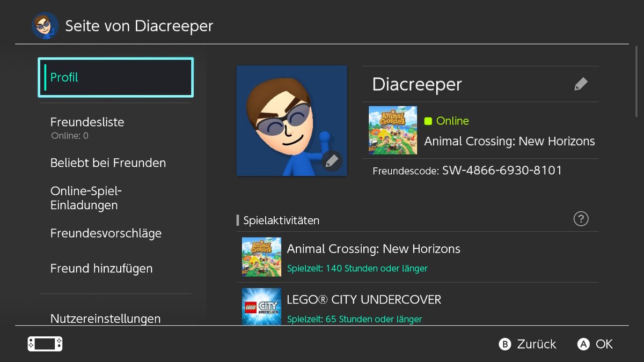Click the large Mii profile picture
Image resolution: width=644 pixels, height=362 pixels.
[292, 121]
